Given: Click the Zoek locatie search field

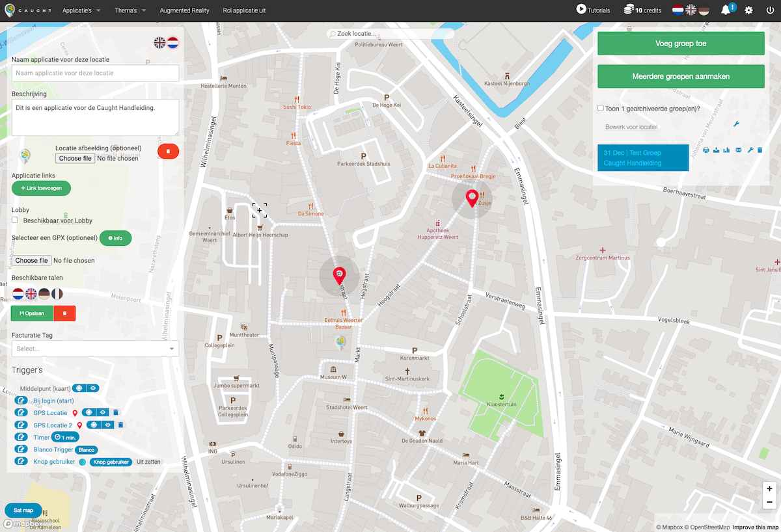Looking at the screenshot, I should tap(390, 33).
